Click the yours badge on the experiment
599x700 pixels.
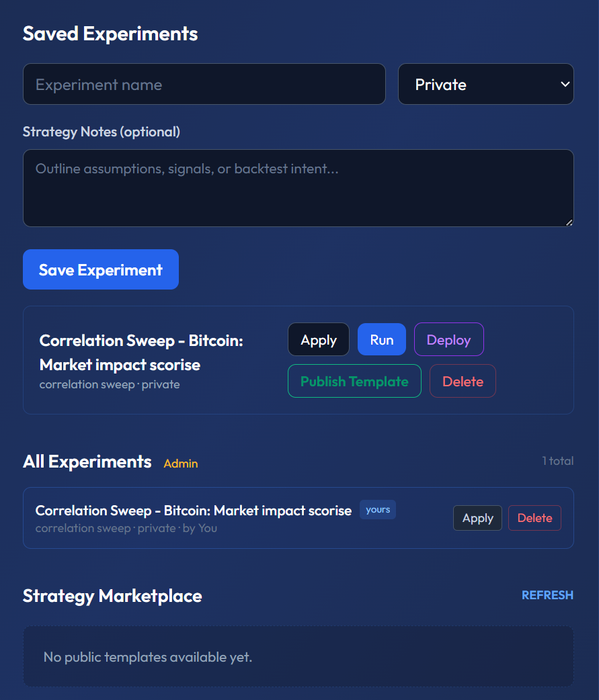point(377,509)
